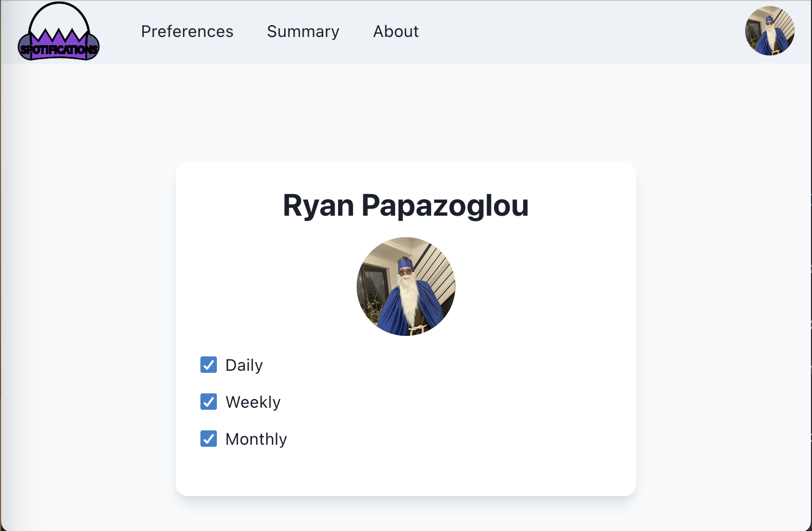Disable the Monthly checkbox
The width and height of the screenshot is (812, 531).
tap(209, 439)
